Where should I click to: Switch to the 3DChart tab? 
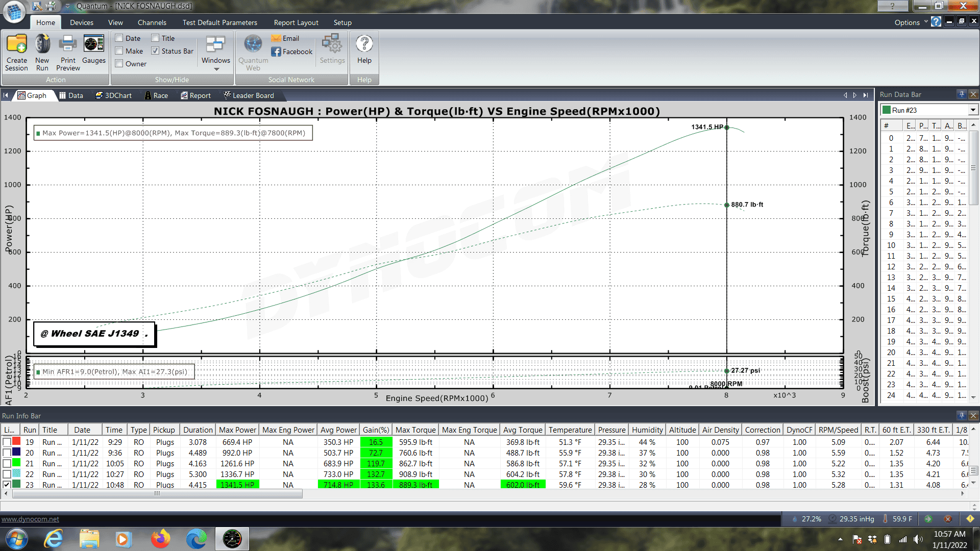(x=113, y=95)
